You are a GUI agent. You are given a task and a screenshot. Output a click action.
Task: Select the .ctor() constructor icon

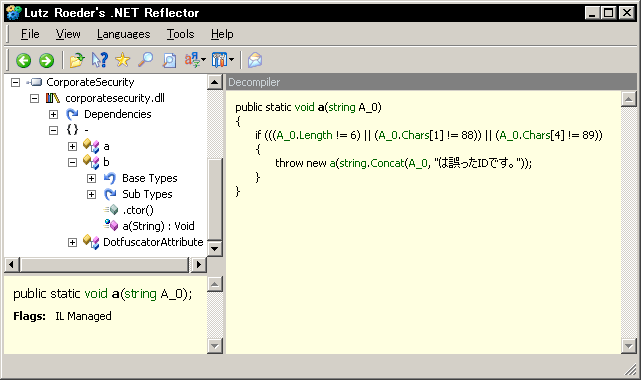pos(111,210)
